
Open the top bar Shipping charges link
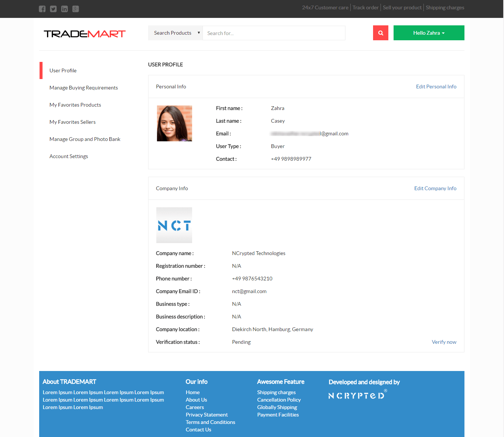445,7
